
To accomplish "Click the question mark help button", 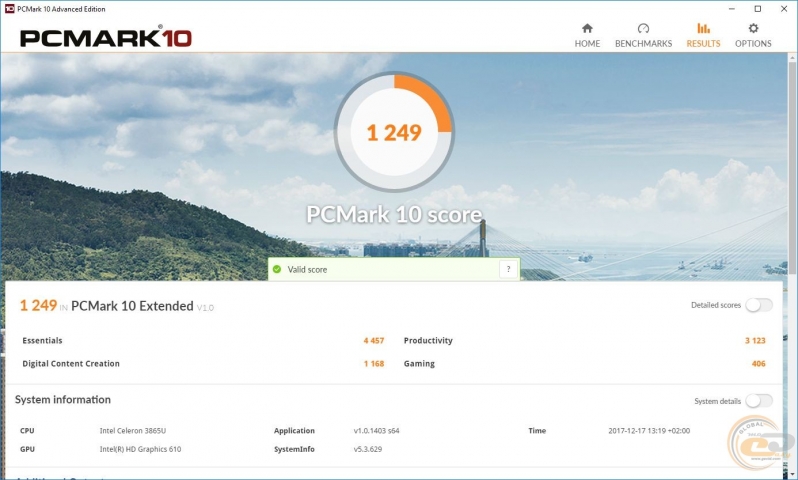I will tap(508, 269).
